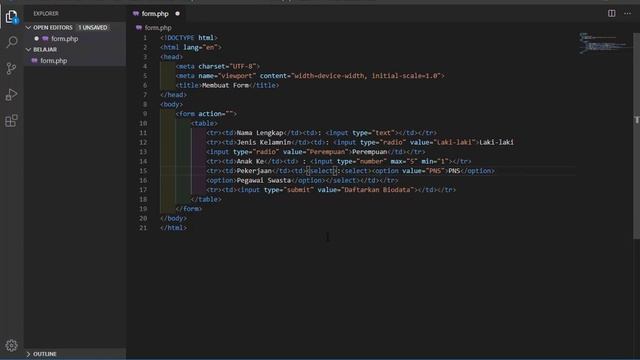Image resolution: width=640 pixels, height=360 pixels.
Task: Click the meta charset UTF-8 line
Action: [218, 66]
